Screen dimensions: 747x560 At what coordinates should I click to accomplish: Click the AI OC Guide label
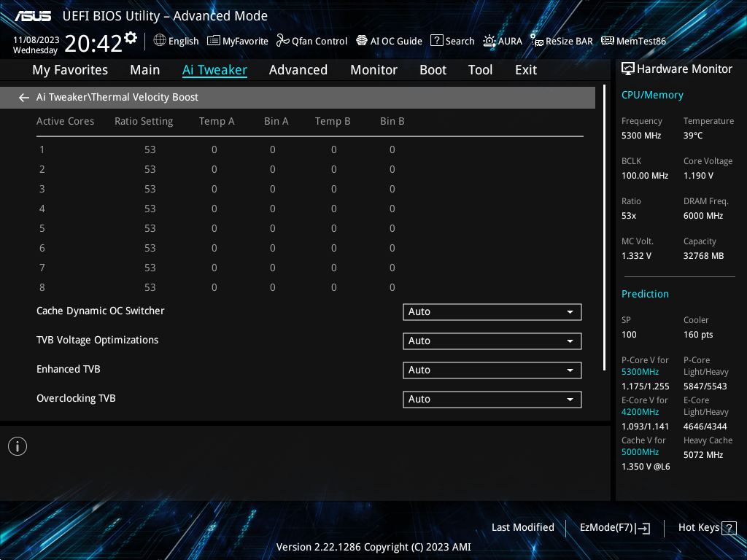click(x=396, y=41)
